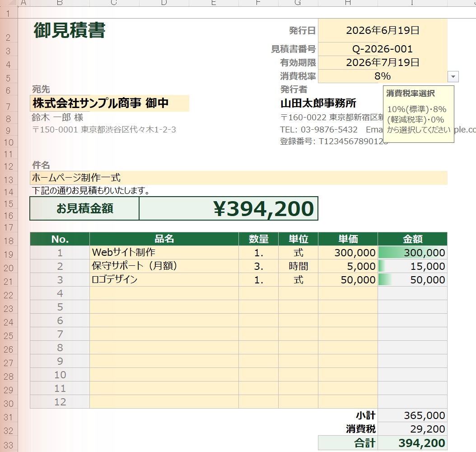
Task: Click the ¥394,200 estimate amount
Action: (x=228, y=208)
